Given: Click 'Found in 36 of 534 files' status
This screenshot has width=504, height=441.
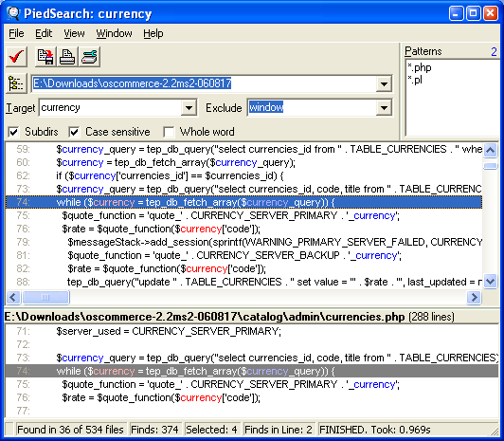Looking at the screenshot, I should (x=71, y=430).
